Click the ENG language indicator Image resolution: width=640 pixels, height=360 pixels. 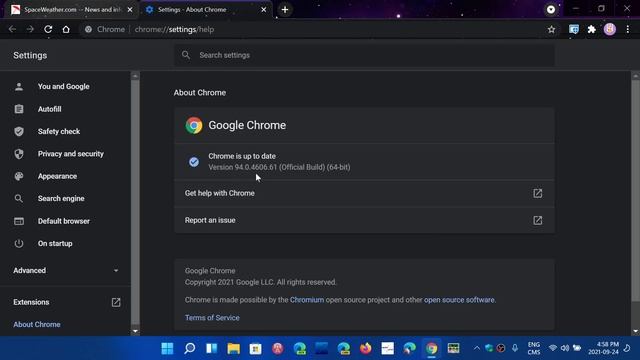coord(533,348)
